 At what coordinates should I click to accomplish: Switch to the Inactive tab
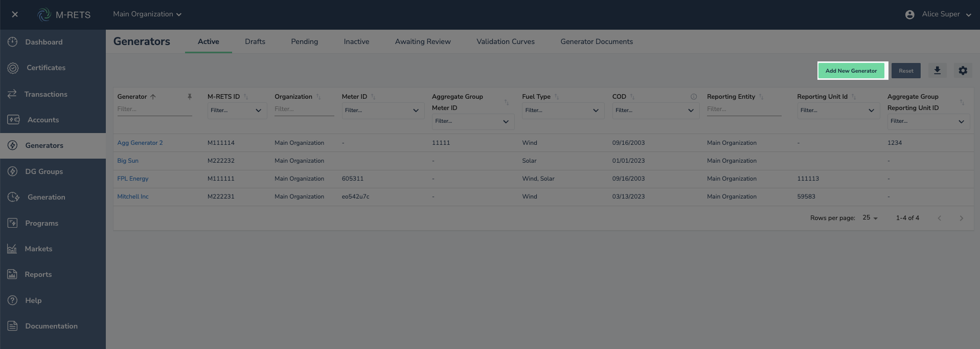tap(356, 41)
